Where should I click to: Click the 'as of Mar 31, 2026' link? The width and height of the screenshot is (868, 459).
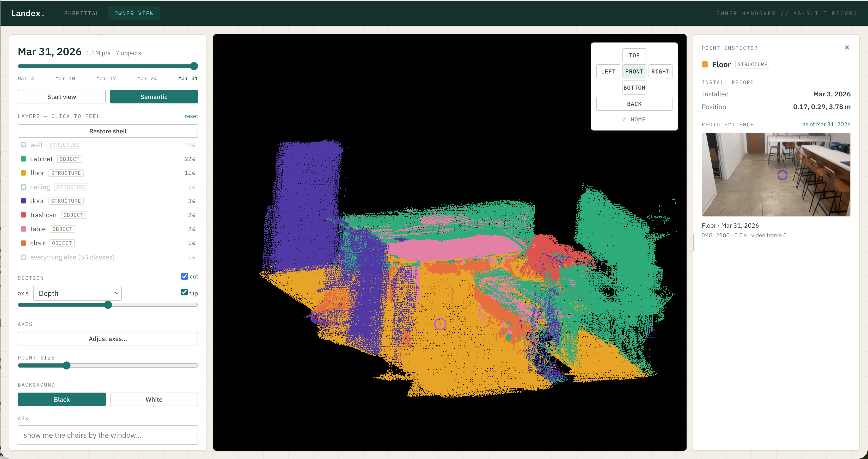click(826, 124)
